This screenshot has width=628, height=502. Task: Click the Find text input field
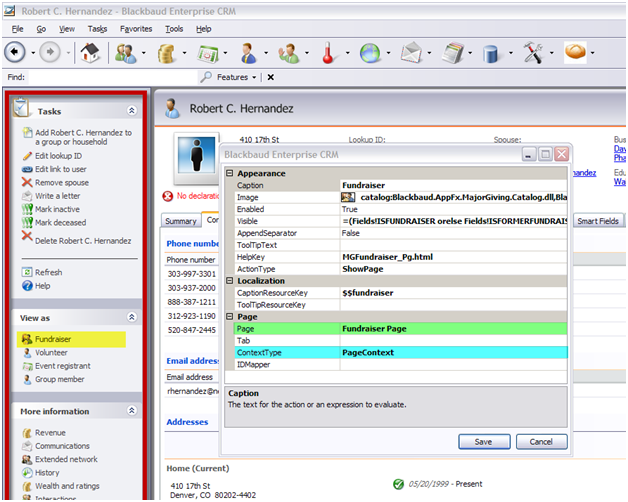pyautogui.click(x=112, y=77)
